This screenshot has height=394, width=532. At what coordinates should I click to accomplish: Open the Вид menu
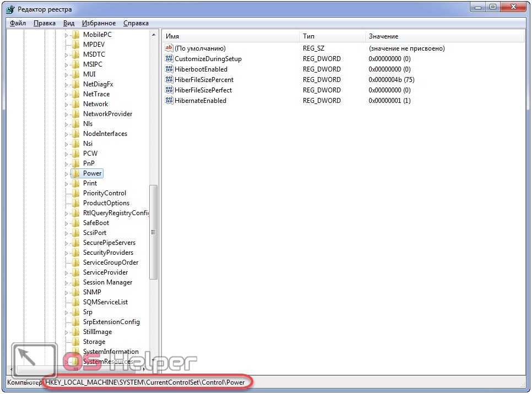tap(68, 23)
